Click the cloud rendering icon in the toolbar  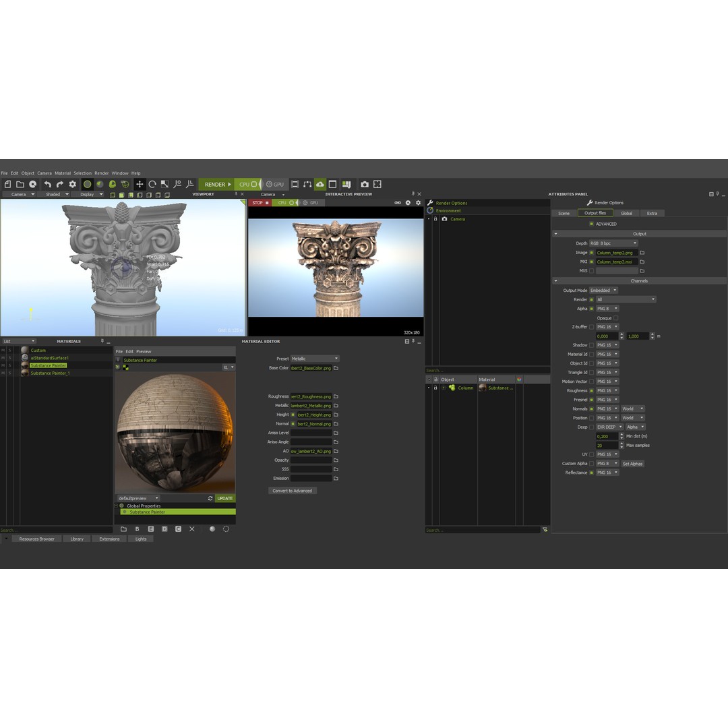pyautogui.click(x=320, y=184)
